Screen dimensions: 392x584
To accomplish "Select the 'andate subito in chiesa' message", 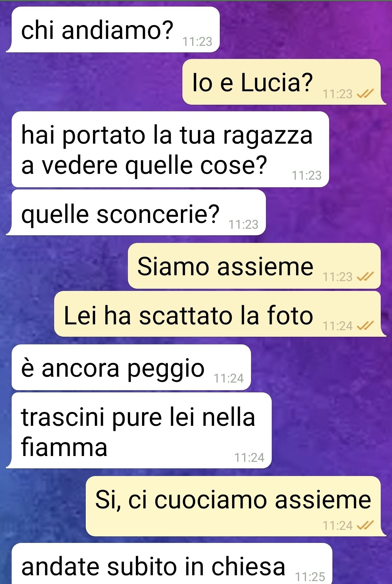I will click(172, 564).
